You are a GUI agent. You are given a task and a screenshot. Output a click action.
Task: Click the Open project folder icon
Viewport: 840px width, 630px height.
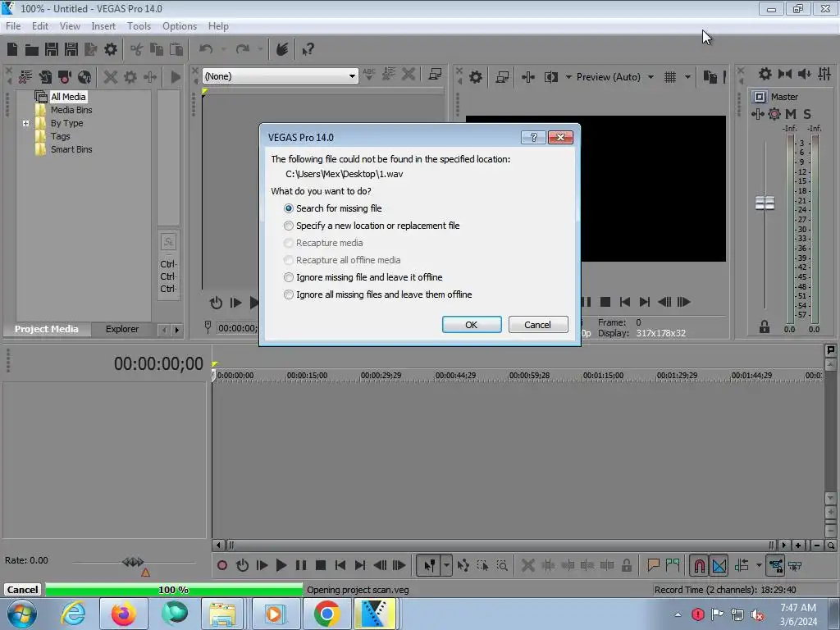pos(32,50)
